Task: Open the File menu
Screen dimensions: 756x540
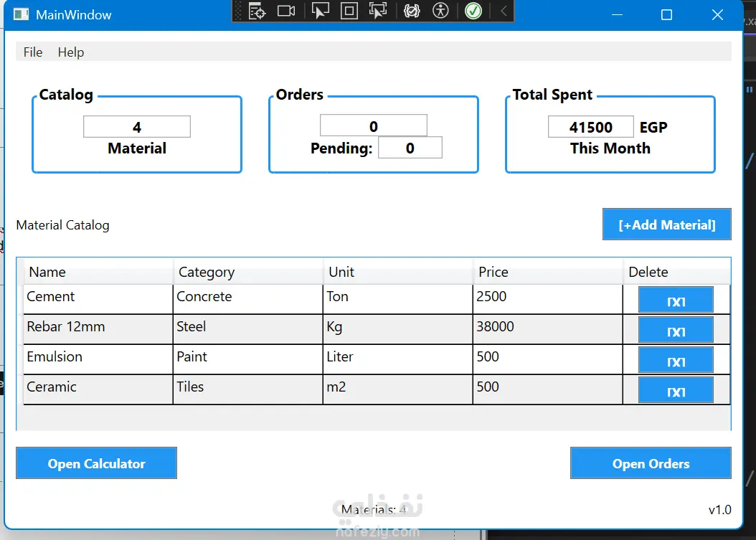Action: [33, 52]
